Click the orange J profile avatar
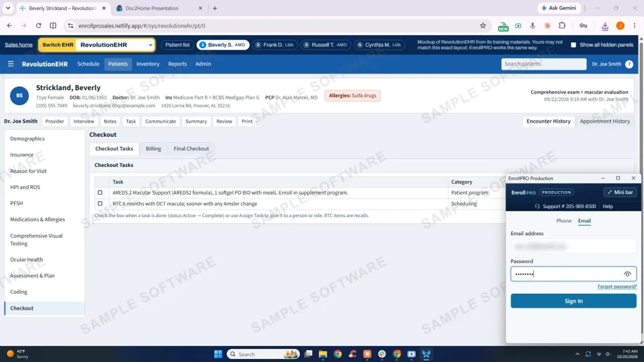 [620, 25]
